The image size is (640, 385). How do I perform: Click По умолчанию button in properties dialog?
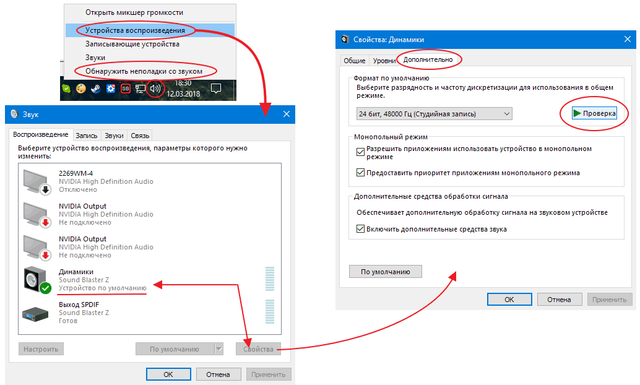point(385,272)
